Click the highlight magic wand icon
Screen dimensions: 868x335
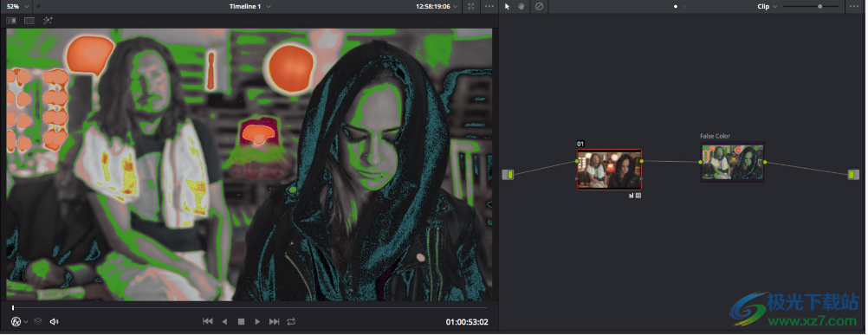click(x=48, y=21)
